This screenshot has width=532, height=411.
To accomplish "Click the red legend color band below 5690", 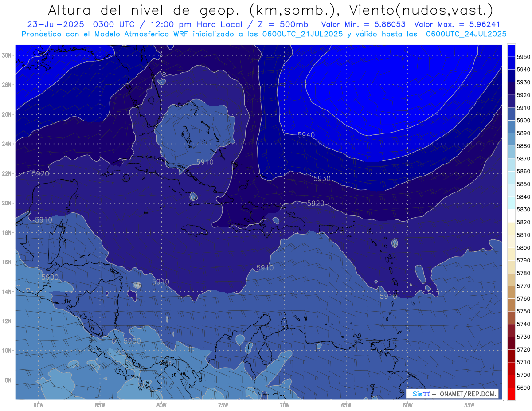I will click(x=511, y=394).
